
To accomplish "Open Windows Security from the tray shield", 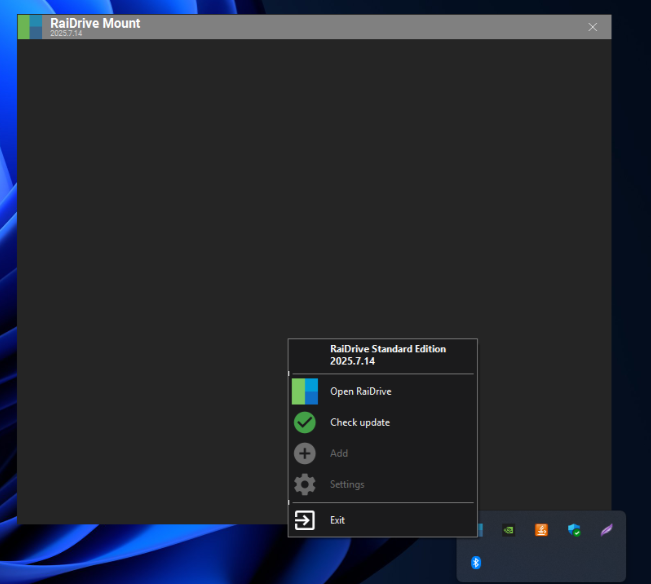I will click(574, 530).
